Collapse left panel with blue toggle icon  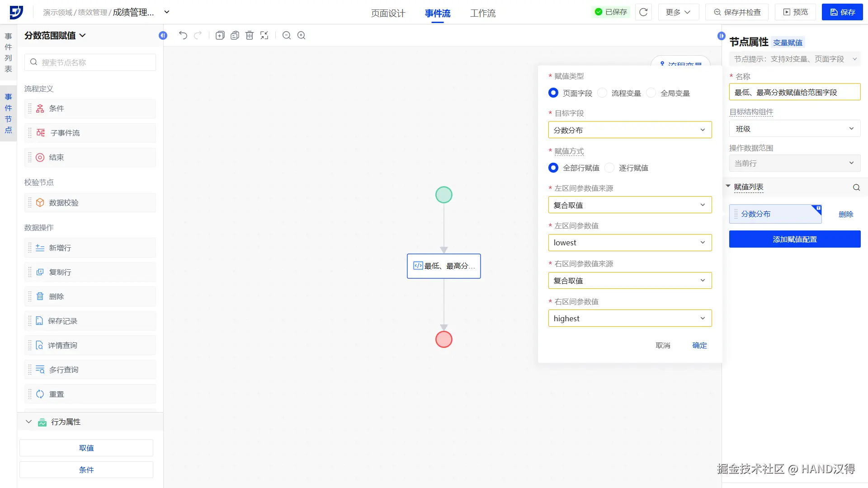click(x=163, y=35)
